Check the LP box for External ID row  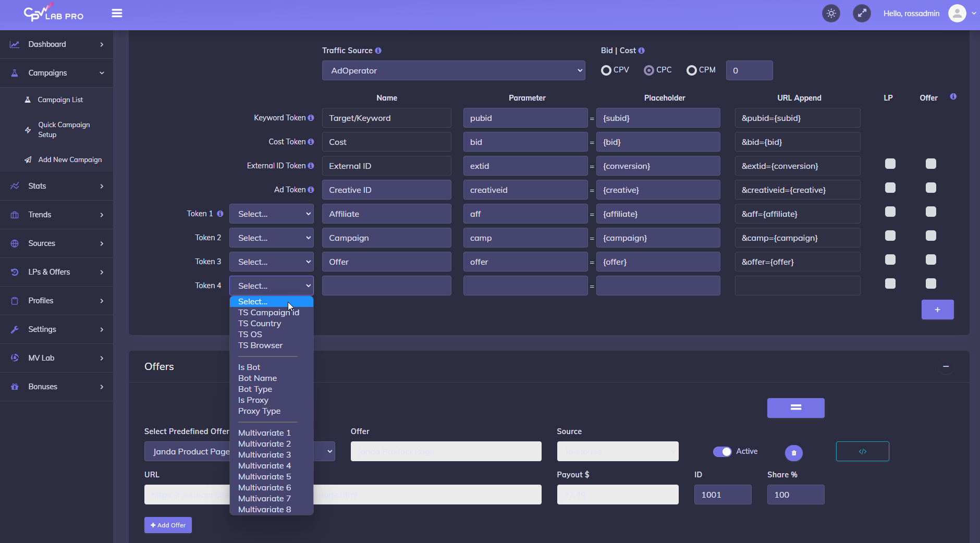[890, 164]
